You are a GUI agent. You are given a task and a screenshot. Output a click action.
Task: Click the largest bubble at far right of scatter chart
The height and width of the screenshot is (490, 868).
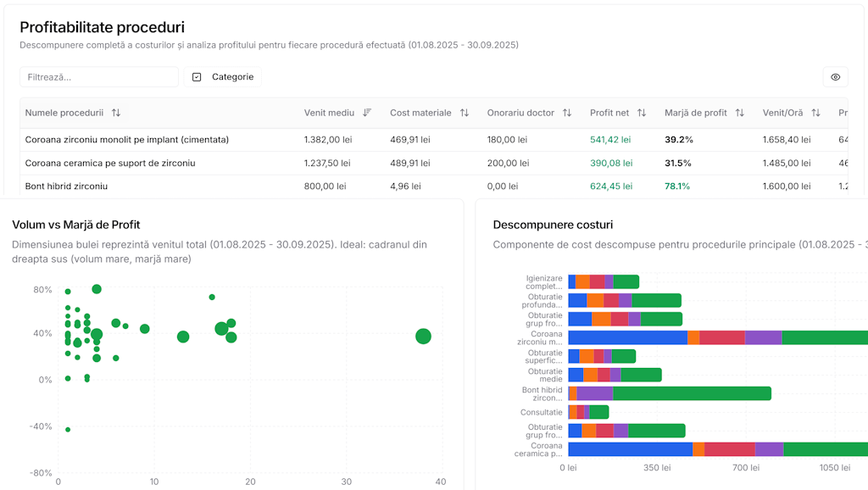pyautogui.click(x=423, y=337)
